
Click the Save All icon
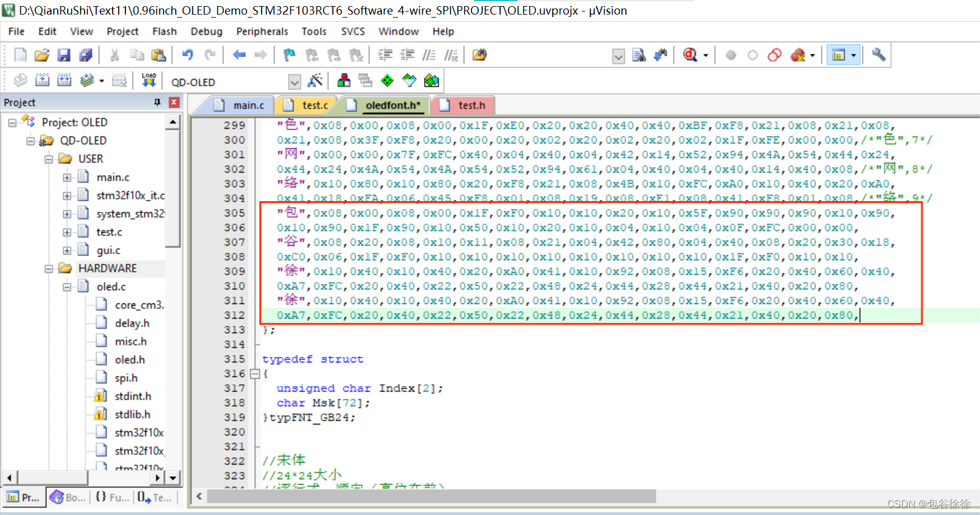click(86, 55)
